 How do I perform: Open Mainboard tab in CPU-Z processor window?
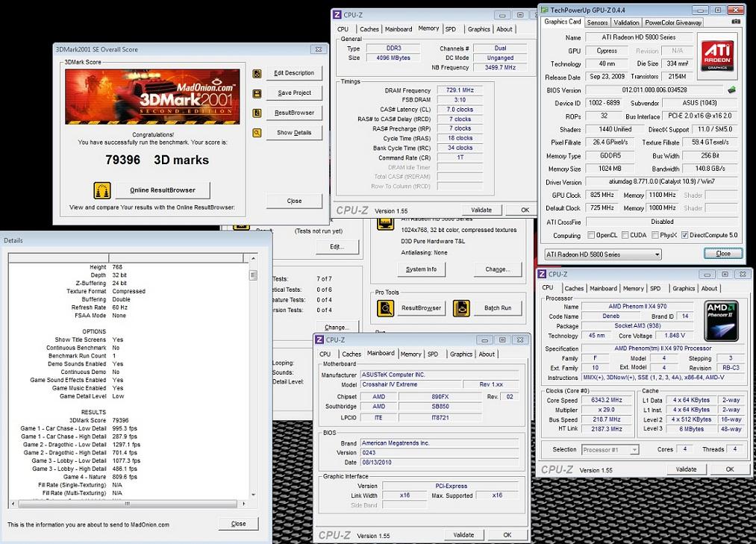coord(603,289)
